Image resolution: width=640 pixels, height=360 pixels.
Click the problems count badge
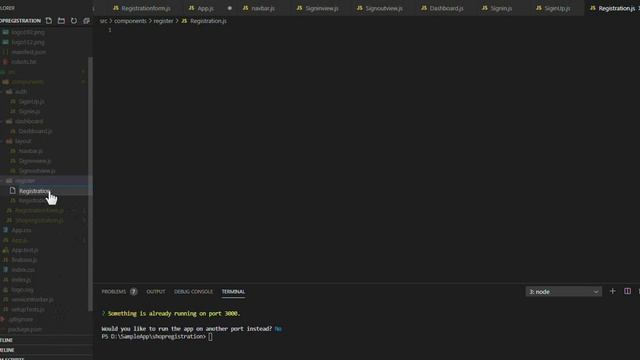click(133, 291)
